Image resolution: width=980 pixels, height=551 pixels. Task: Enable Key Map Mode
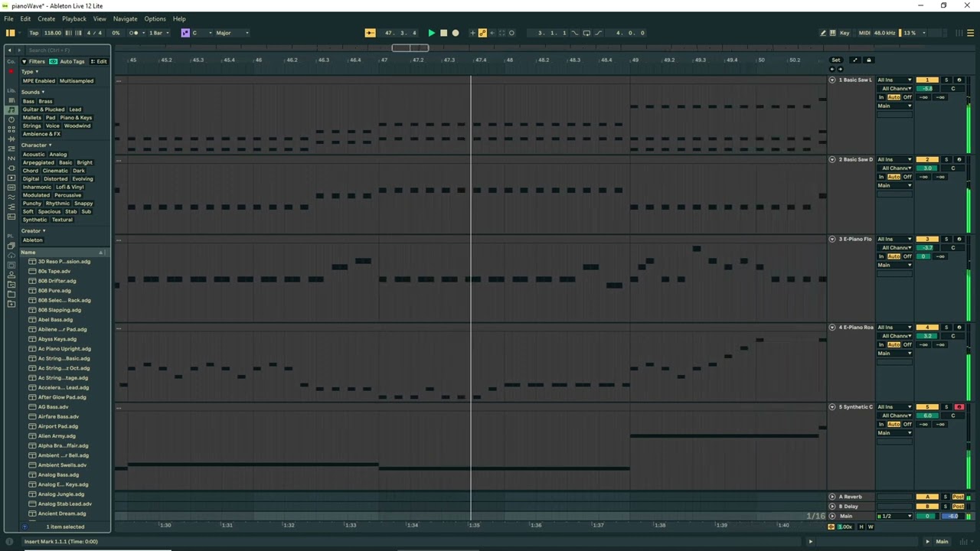(844, 33)
